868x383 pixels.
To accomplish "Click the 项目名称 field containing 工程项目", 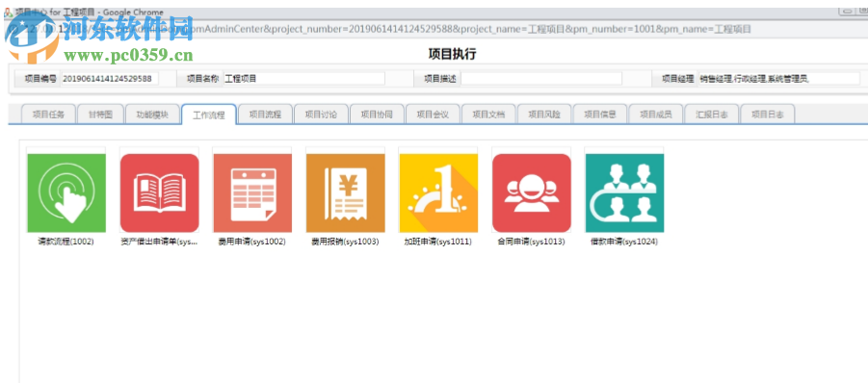I will tap(303, 79).
